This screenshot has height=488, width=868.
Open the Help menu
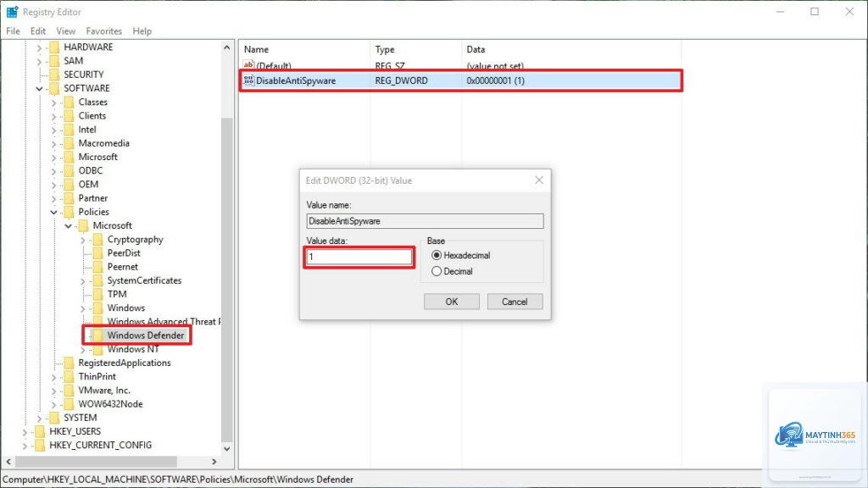click(x=142, y=31)
